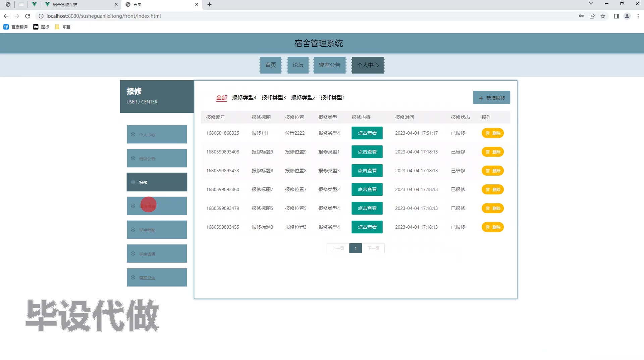Open a new browser tab
644x360 pixels.
pos(209,4)
